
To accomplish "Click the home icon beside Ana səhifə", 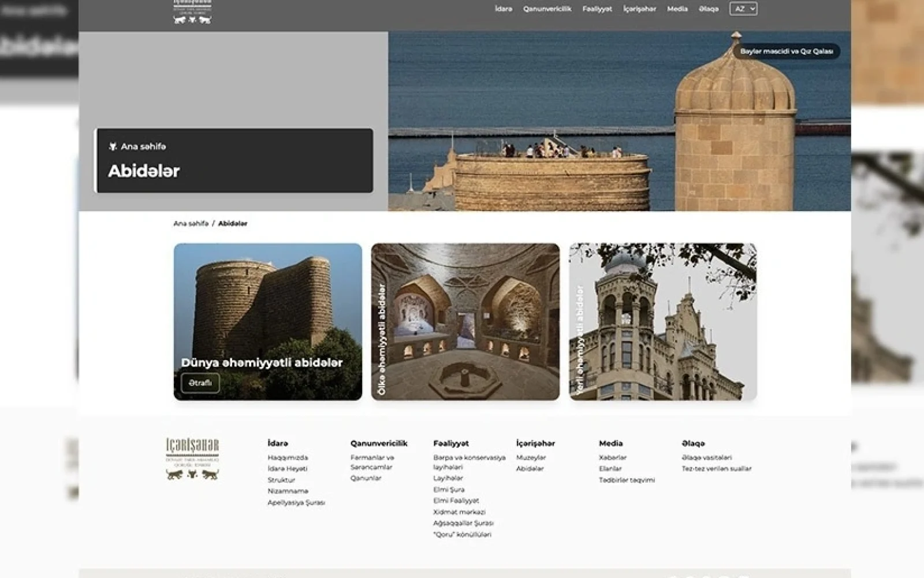I will pos(113,147).
